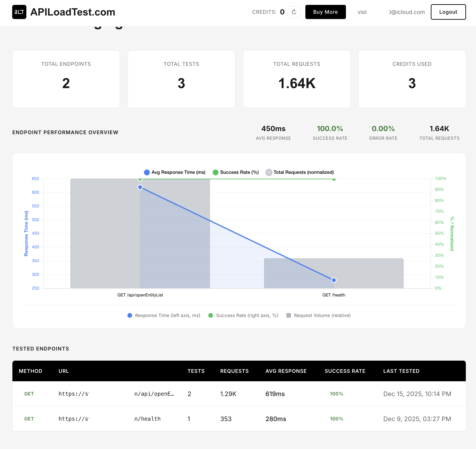
Task: Click the blue Avg Response Time legend dot
Action: coord(146,172)
